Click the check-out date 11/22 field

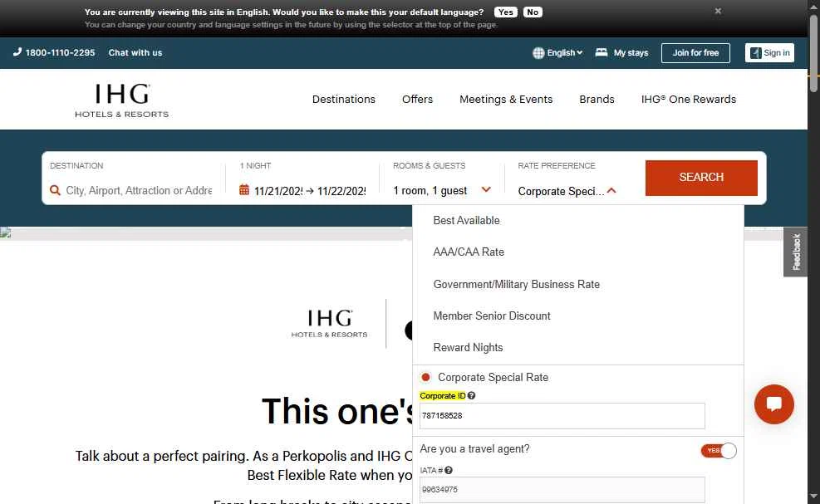(341, 191)
